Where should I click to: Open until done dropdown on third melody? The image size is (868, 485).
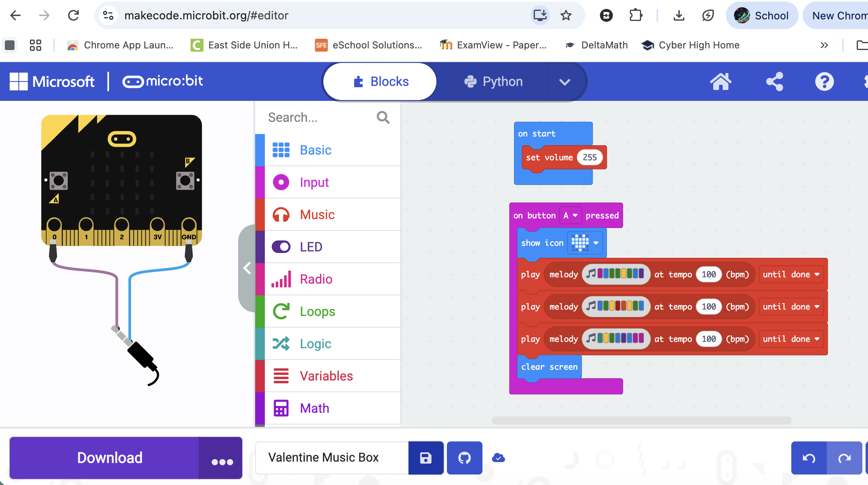(x=791, y=339)
